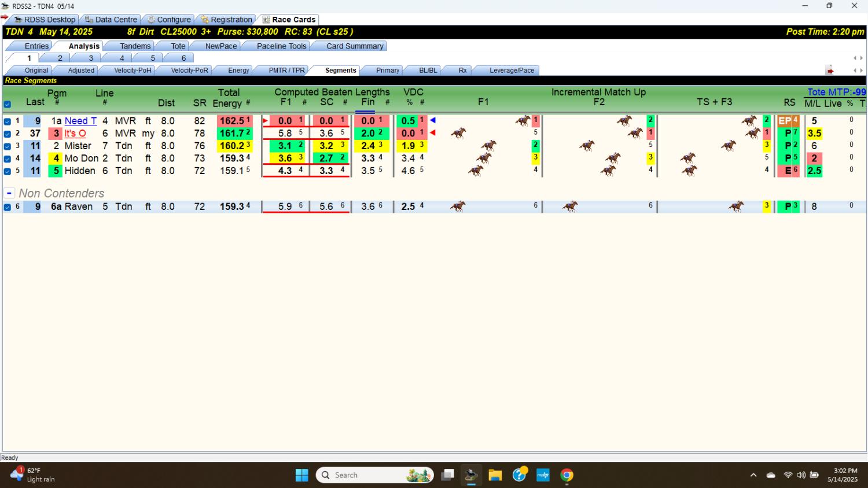868x488 pixels.
Task: Toggle the checkbox for row 4 Mo Don
Action: (x=8, y=158)
